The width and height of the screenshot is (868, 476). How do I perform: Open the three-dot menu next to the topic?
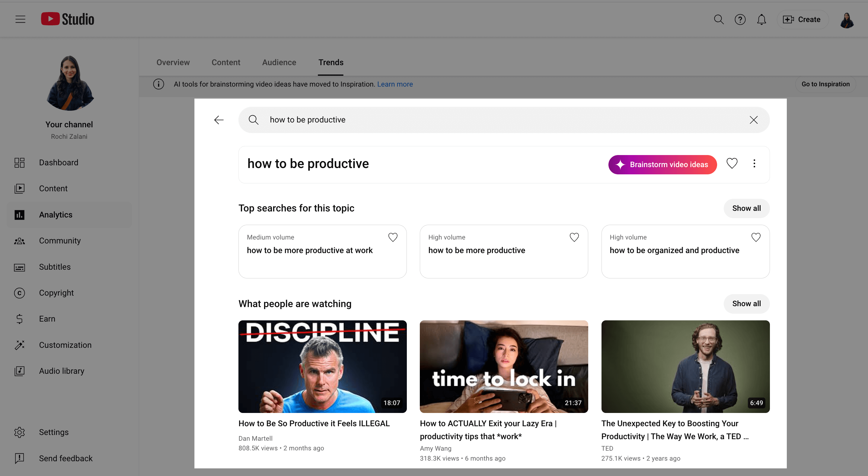[x=755, y=163]
